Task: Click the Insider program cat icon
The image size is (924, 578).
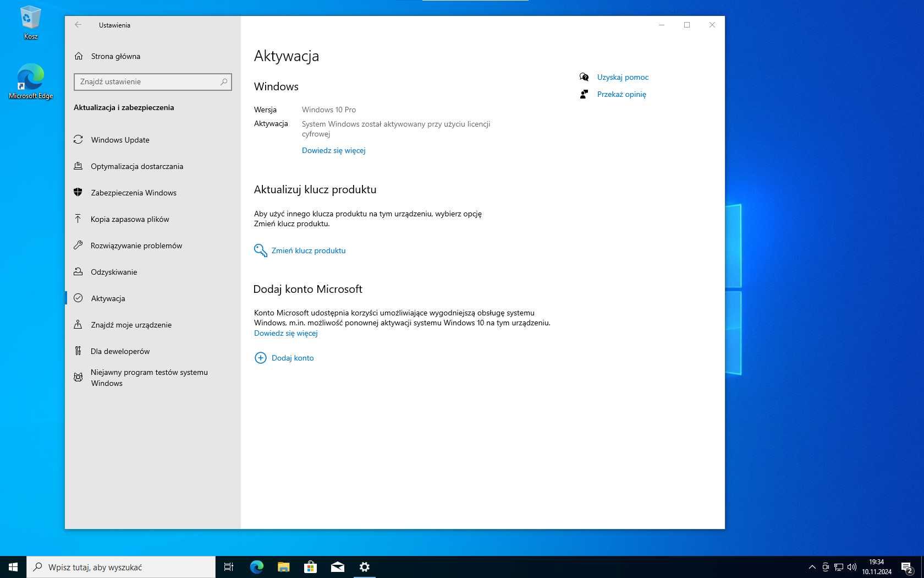Action: [78, 378]
